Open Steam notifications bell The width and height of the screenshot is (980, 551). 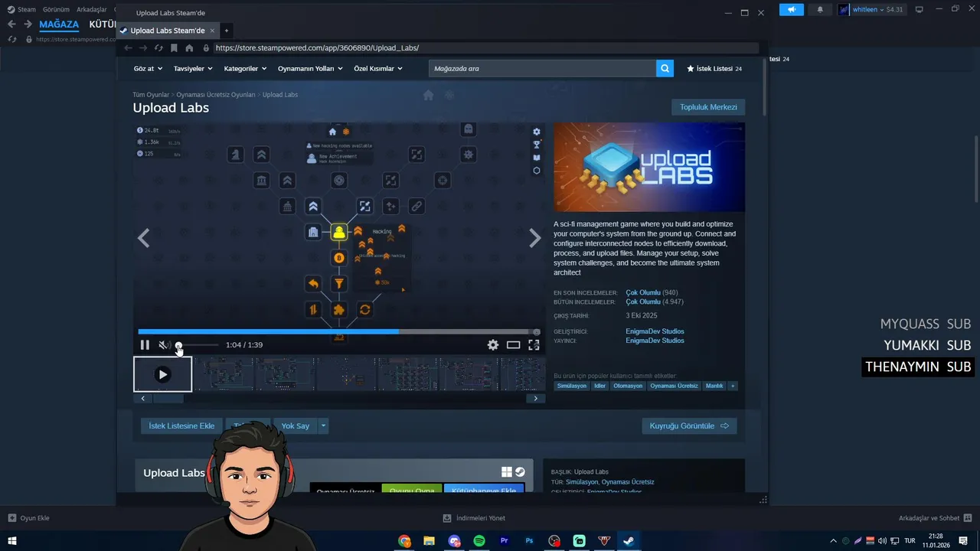[820, 9]
